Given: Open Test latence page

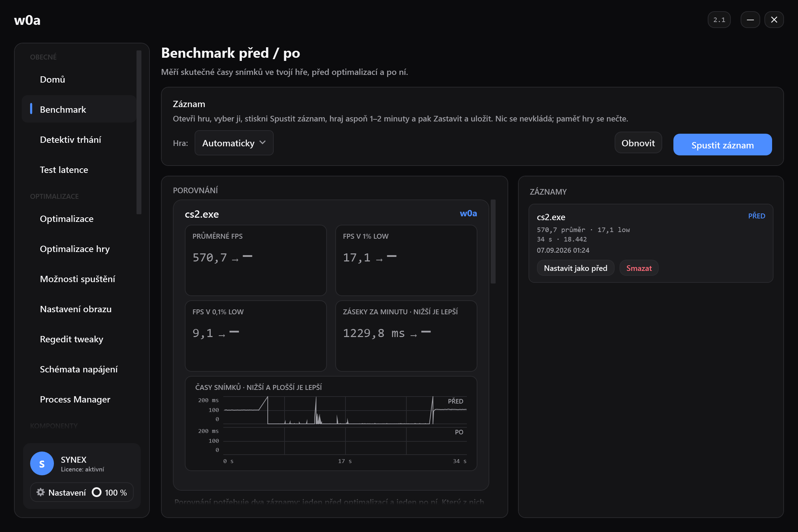Looking at the screenshot, I should [79, 170].
